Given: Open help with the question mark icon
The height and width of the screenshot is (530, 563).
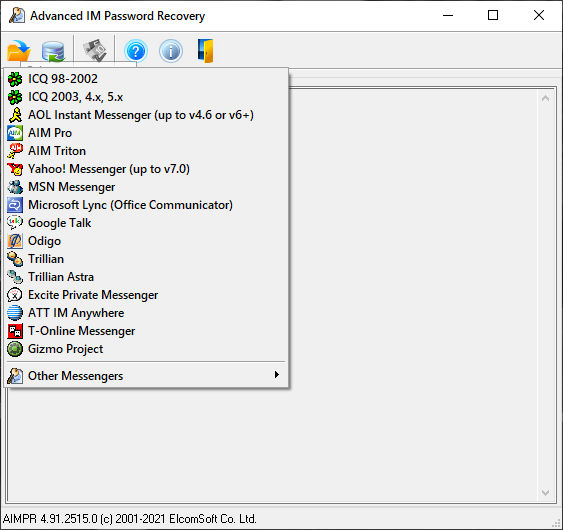Looking at the screenshot, I should click(136, 51).
